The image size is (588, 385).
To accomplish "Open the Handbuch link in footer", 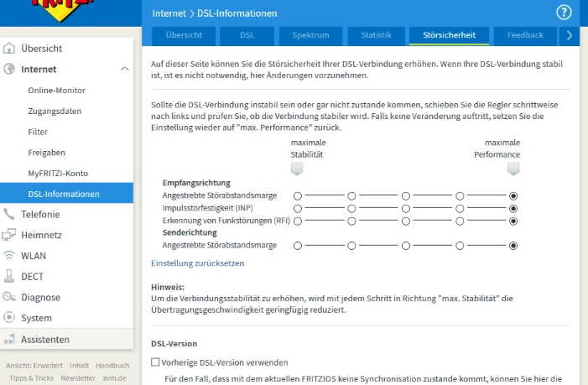I will click(112, 366).
